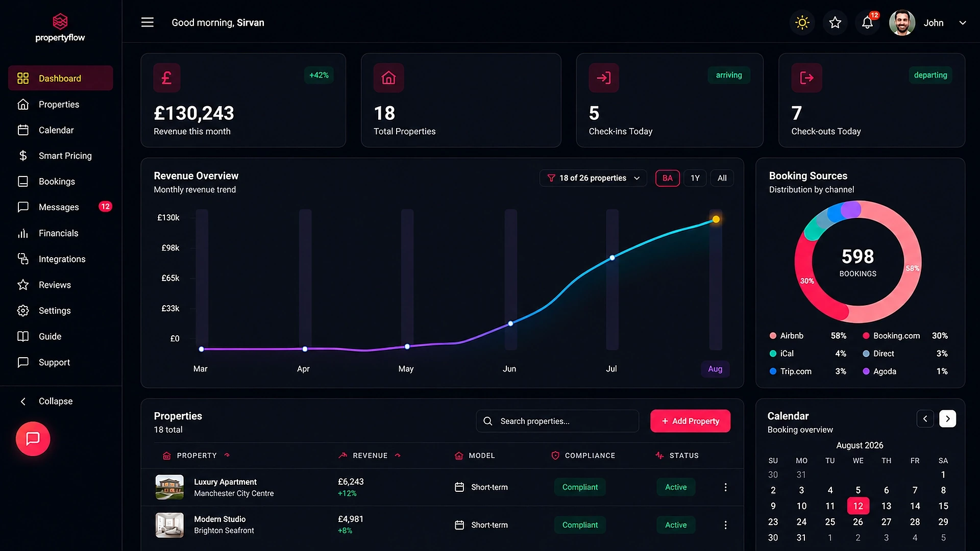Viewport: 980px width, 551px height.
Task: Click the check-in arrow icon on card
Action: pyautogui.click(x=604, y=78)
